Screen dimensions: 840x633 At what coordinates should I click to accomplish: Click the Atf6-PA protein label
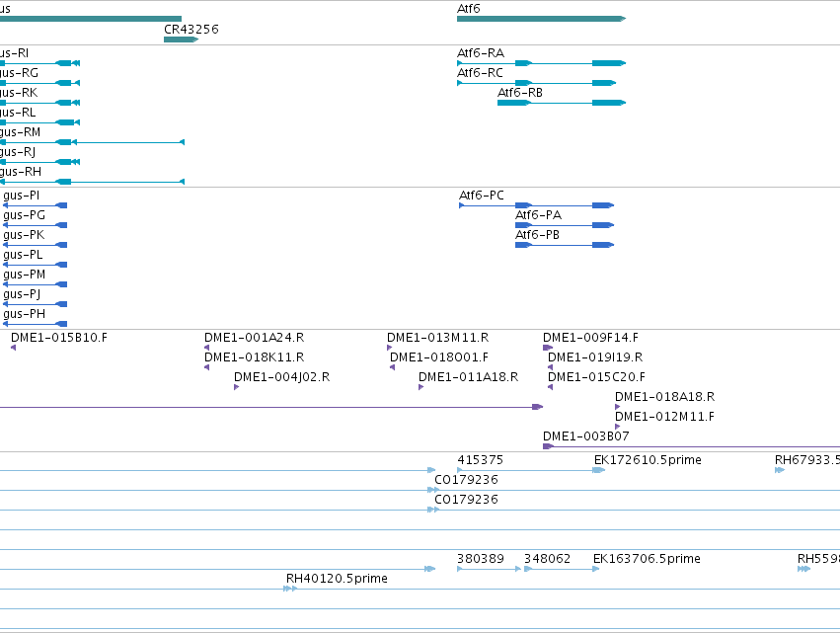tap(538, 215)
